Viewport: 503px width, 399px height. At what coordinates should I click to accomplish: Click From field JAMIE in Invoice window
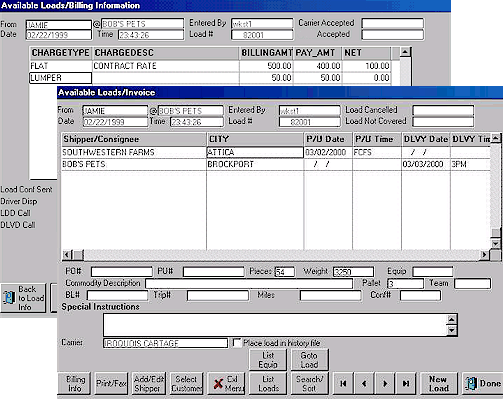(x=115, y=111)
